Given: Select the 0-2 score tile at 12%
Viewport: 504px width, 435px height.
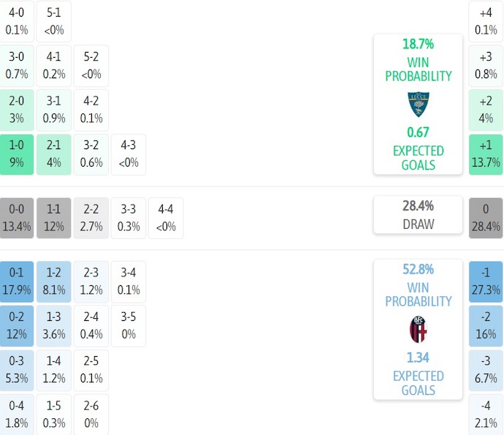Looking at the screenshot, I should tap(17, 326).
